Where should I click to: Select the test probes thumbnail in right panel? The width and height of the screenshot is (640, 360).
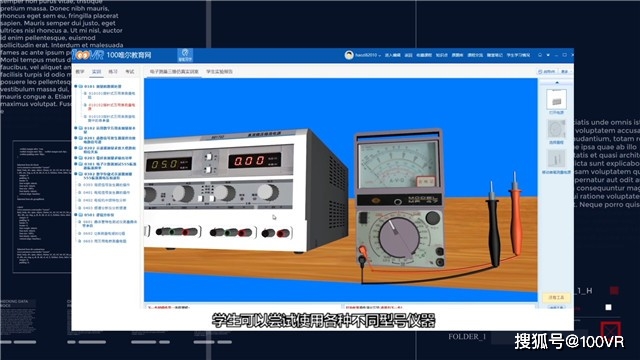(x=556, y=158)
